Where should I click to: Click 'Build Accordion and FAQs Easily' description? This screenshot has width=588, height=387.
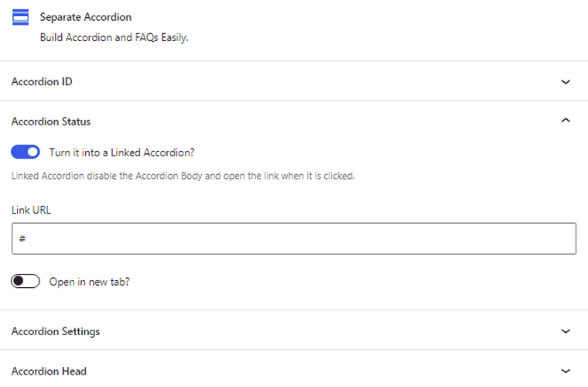click(x=115, y=37)
